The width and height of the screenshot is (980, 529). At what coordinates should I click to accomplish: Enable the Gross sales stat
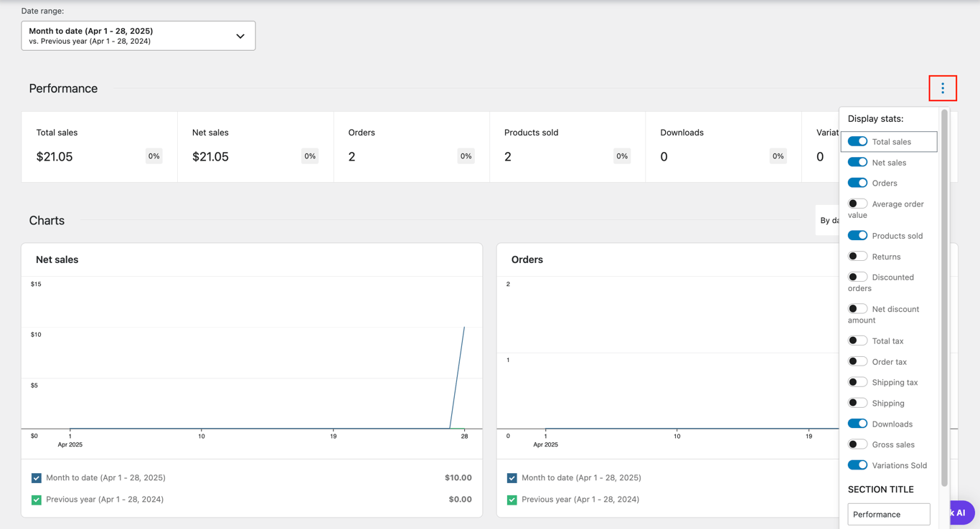857,444
